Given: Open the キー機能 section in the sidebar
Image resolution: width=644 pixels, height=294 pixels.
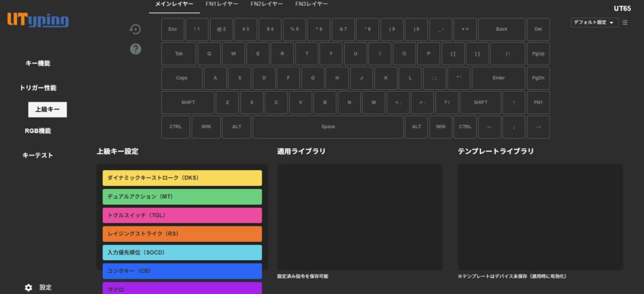Looking at the screenshot, I should click(x=38, y=63).
